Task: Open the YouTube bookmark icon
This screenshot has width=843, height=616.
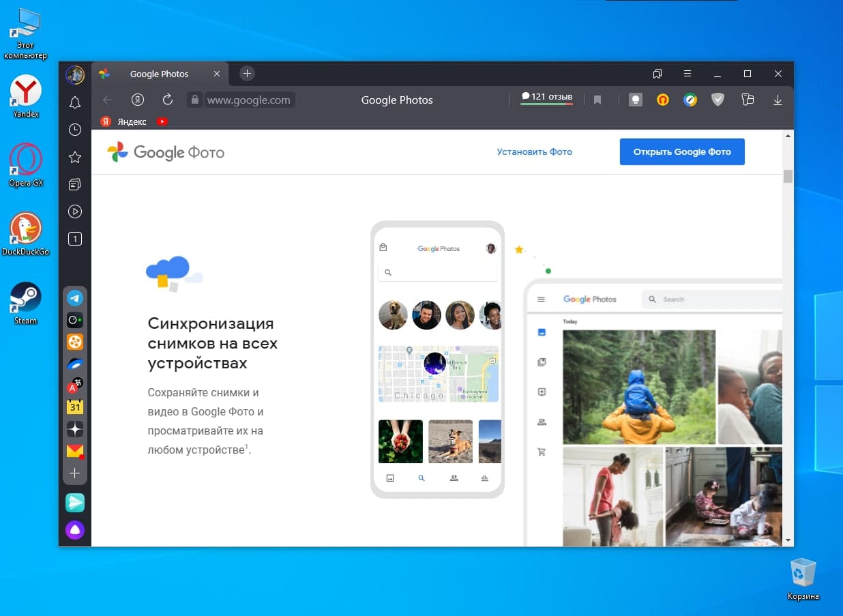Action: coord(162,121)
